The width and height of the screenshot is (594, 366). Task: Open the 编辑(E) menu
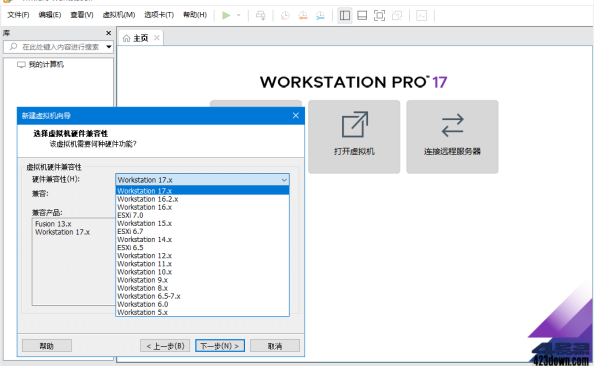50,15
